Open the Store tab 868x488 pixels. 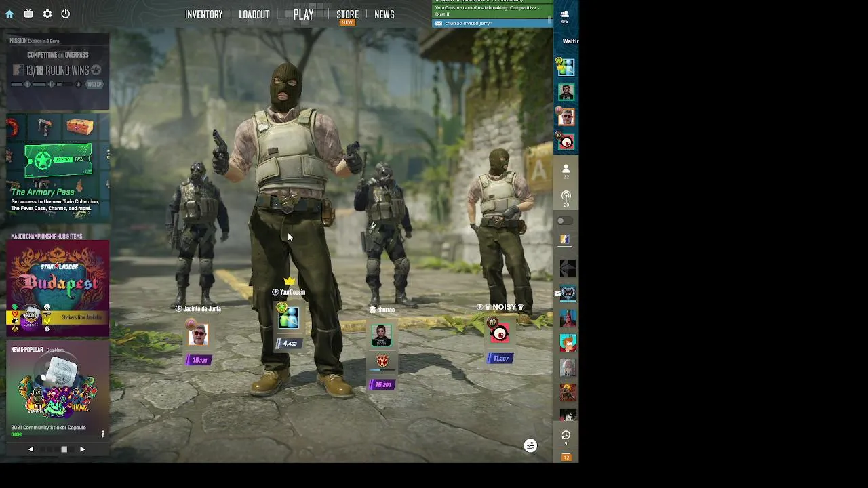coord(347,14)
